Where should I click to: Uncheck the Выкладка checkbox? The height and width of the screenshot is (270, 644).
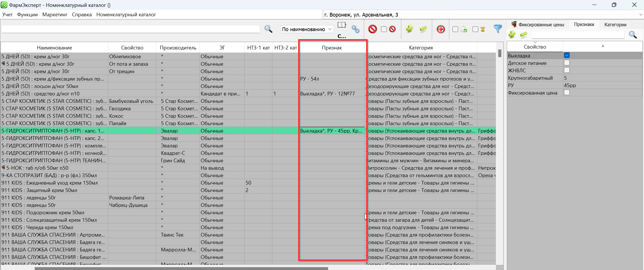click(567, 55)
